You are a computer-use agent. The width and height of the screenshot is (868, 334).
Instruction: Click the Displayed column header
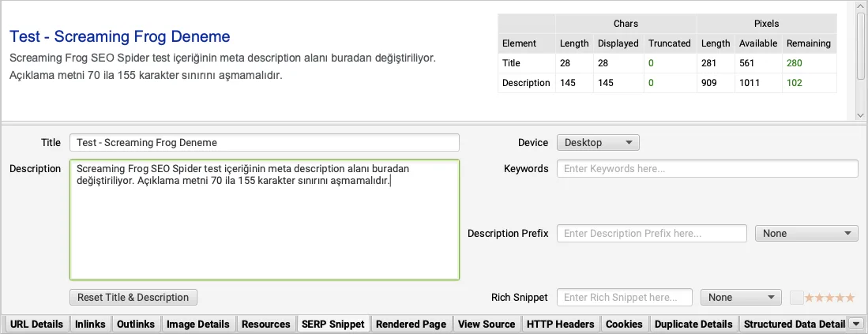(x=618, y=43)
